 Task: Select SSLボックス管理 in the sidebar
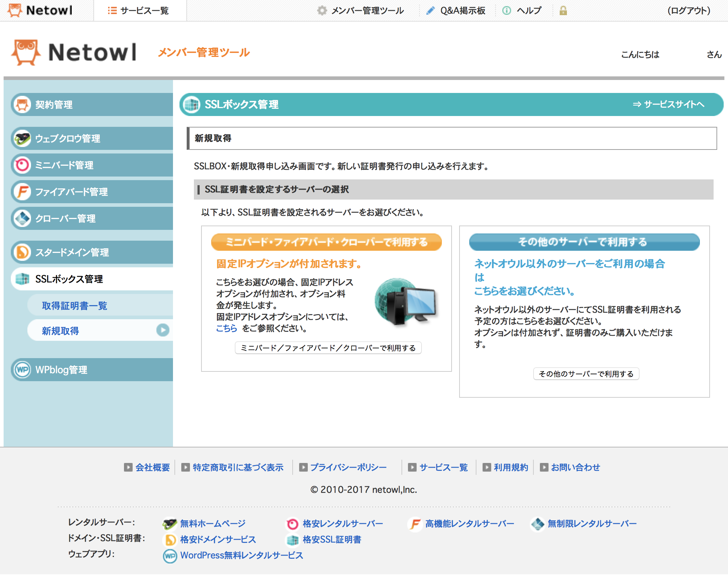click(92, 279)
